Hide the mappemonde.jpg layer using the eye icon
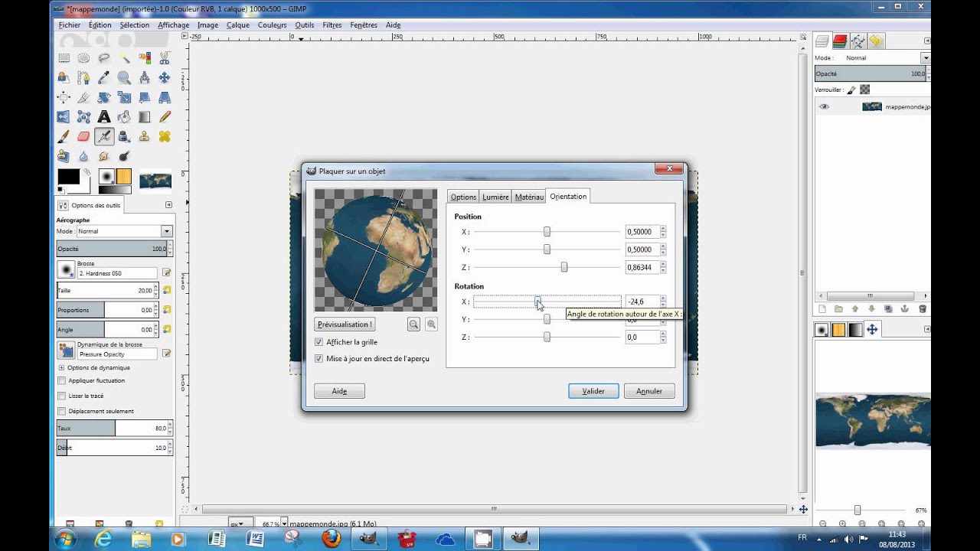This screenshot has width=980, height=551. click(x=824, y=107)
